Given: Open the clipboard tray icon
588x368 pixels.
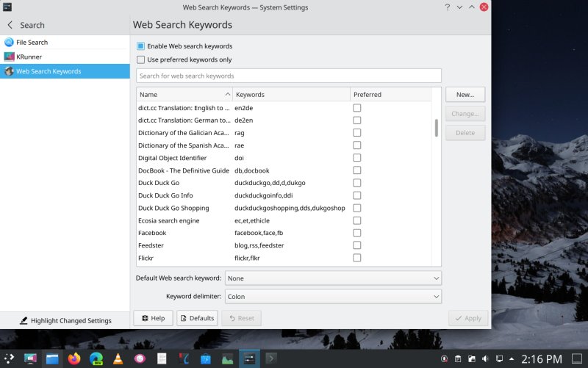Looking at the screenshot, I should click(458, 359).
